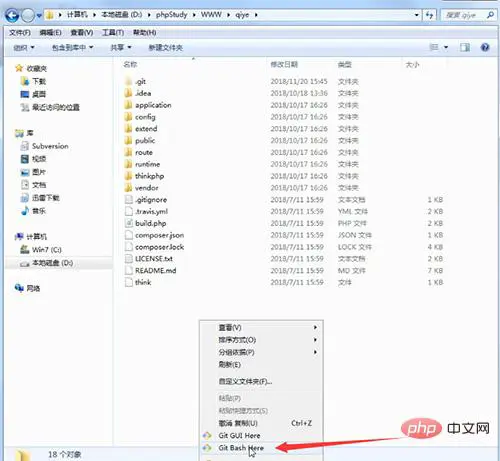Viewport: 500px width, 461px height.
Task: Click the Forward navigation arrow
Action: (28, 15)
